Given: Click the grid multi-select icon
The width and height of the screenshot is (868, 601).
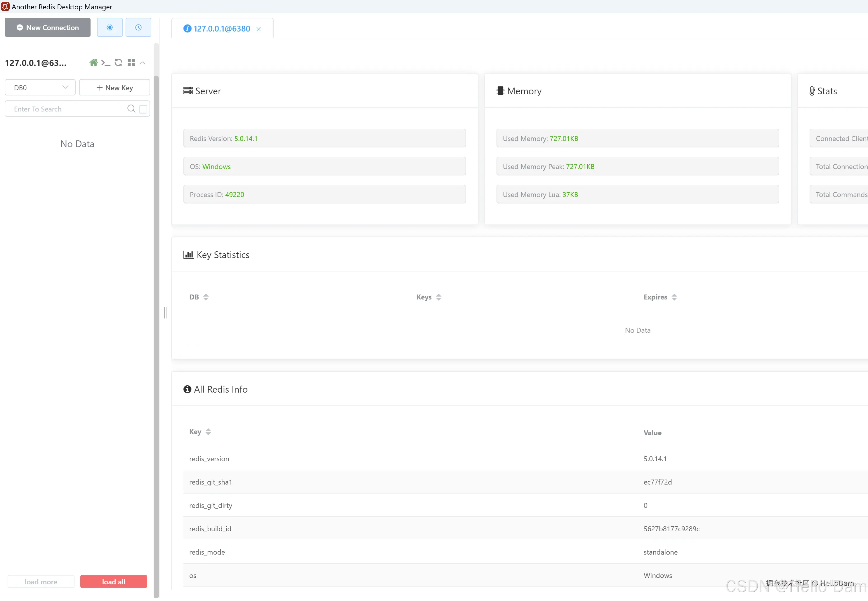Looking at the screenshot, I should [x=131, y=62].
